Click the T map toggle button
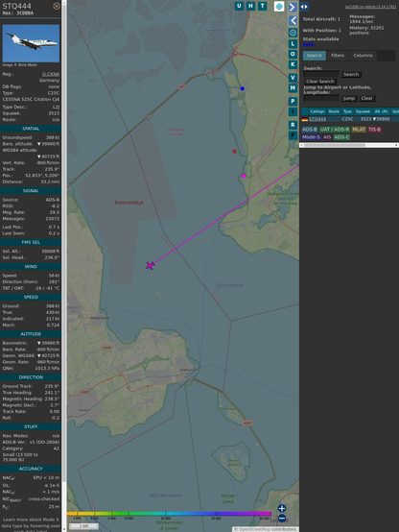 click(262, 6)
